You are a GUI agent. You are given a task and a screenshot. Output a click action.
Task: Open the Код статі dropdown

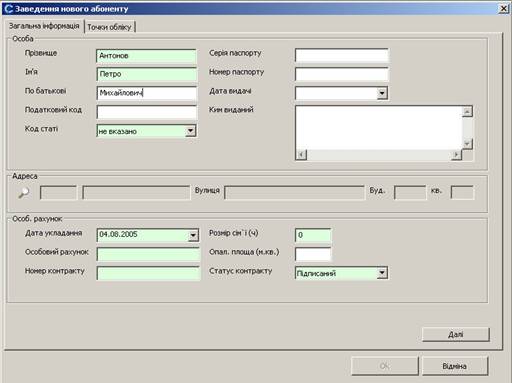coord(190,131)
